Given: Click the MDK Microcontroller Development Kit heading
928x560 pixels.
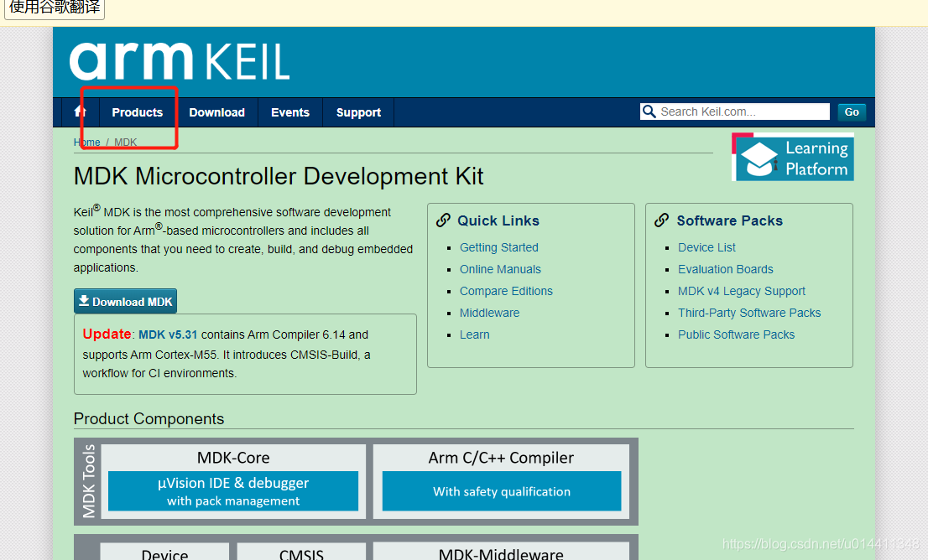Looking at the screenshot, I should (279, 176).
